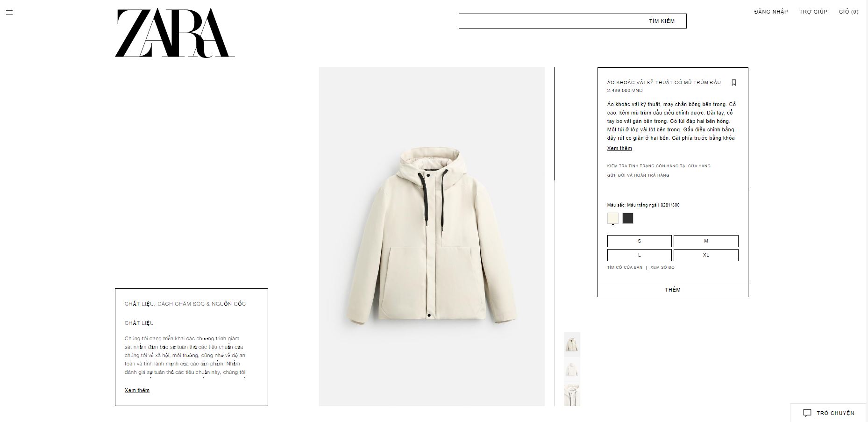Select the third jacket thumbnail
The width and height of the screenshot is (868, 422).
coord(572,395)
